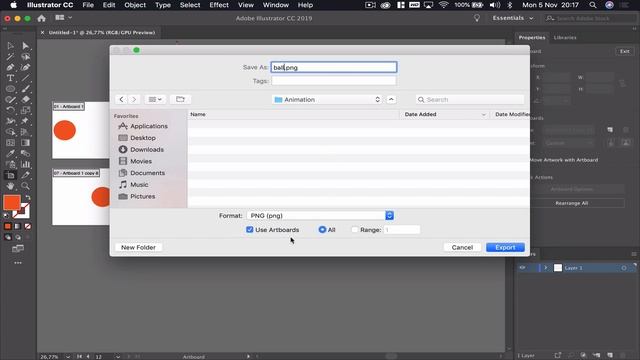Select the Perspective Grid tool
Screen dimensions: 640x360
[x=25, y=132]
